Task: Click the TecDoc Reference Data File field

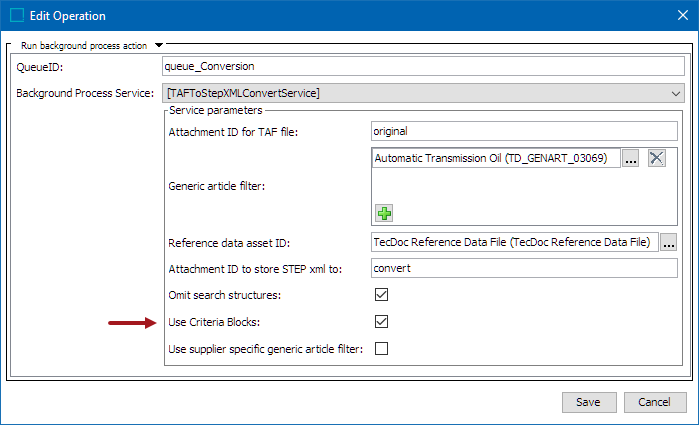Action: click(515, 242)
